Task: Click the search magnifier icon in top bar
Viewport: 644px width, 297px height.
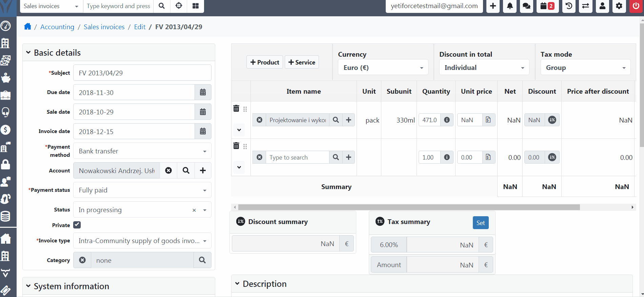Action: point(162,6)
